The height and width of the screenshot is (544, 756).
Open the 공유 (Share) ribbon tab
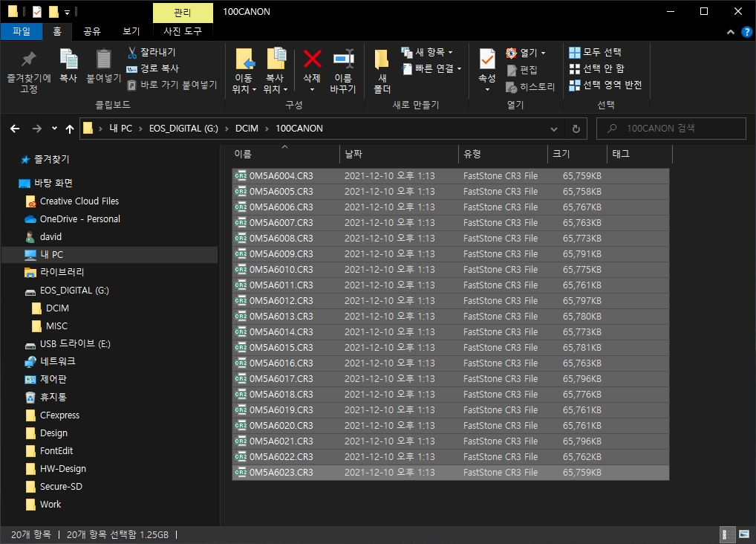(x=92, y=31)
